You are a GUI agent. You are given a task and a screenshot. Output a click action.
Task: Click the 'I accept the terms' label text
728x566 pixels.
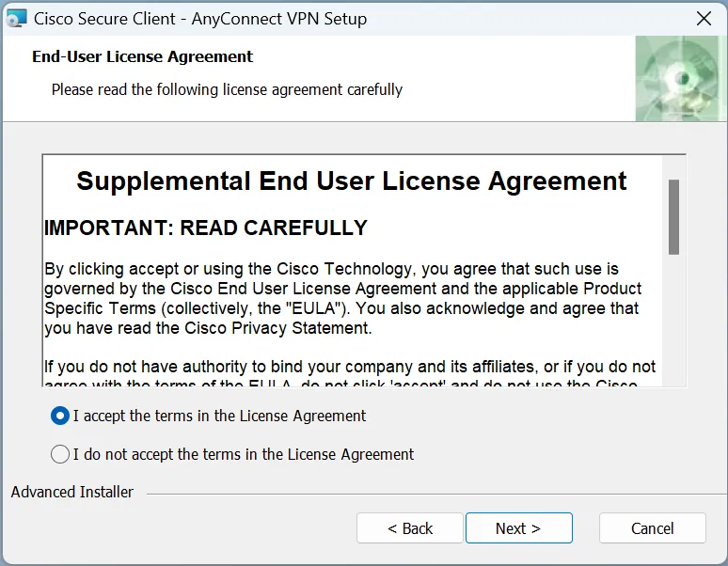[219, 416]
